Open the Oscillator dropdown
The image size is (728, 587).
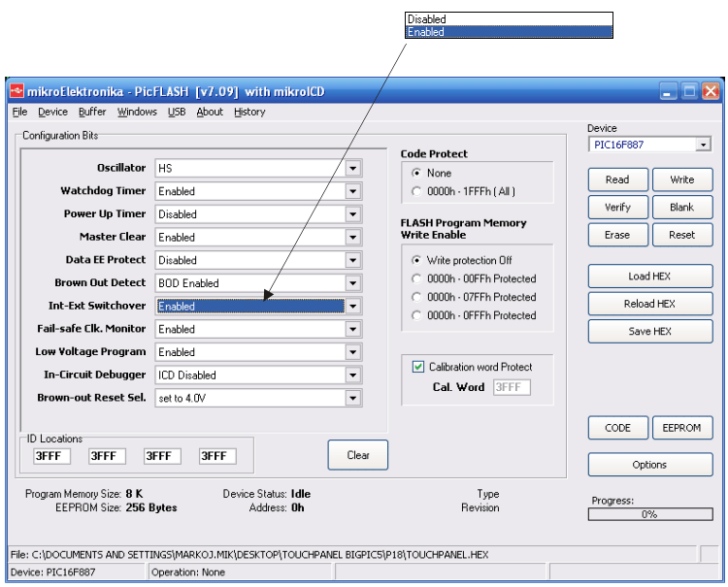353,168
